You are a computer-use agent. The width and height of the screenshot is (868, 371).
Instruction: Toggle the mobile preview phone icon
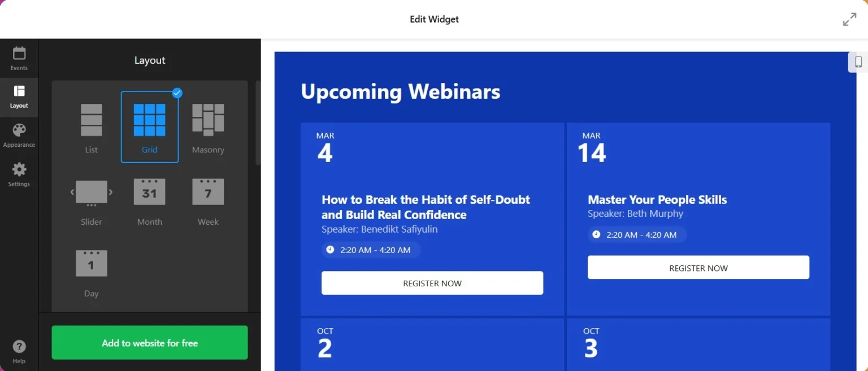859,62
